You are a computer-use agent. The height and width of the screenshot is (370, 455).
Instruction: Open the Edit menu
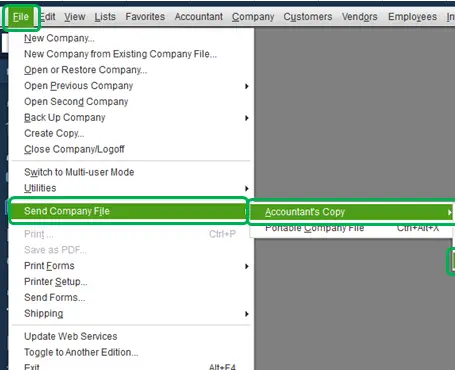coord(48,17)
